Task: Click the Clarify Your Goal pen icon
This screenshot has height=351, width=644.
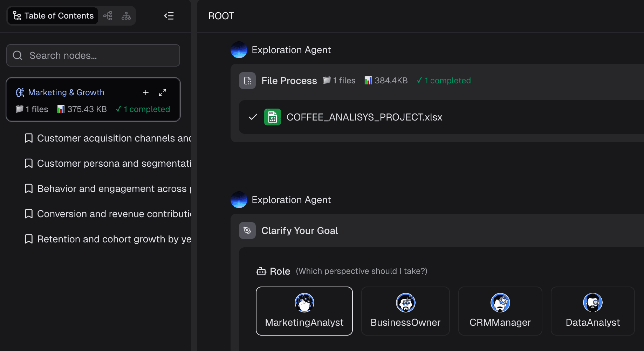Action: pyautogui.click(x=247, y=230)
